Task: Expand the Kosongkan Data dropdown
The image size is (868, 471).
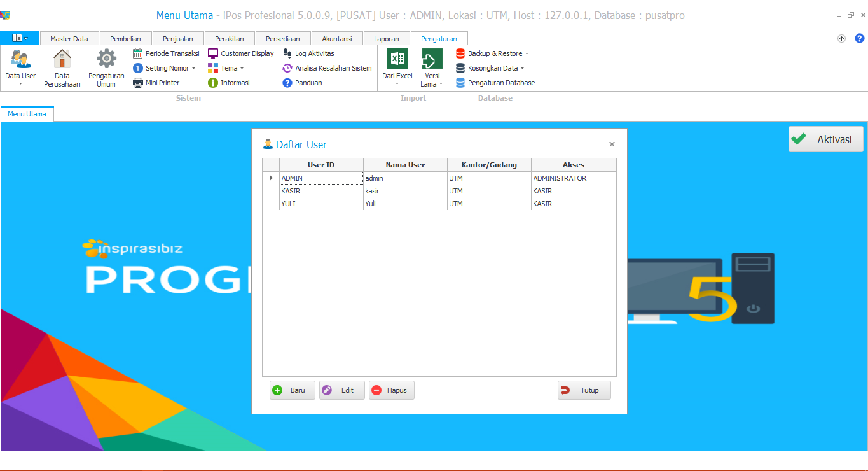Action: pyautogui.click(x=523, y=69)
